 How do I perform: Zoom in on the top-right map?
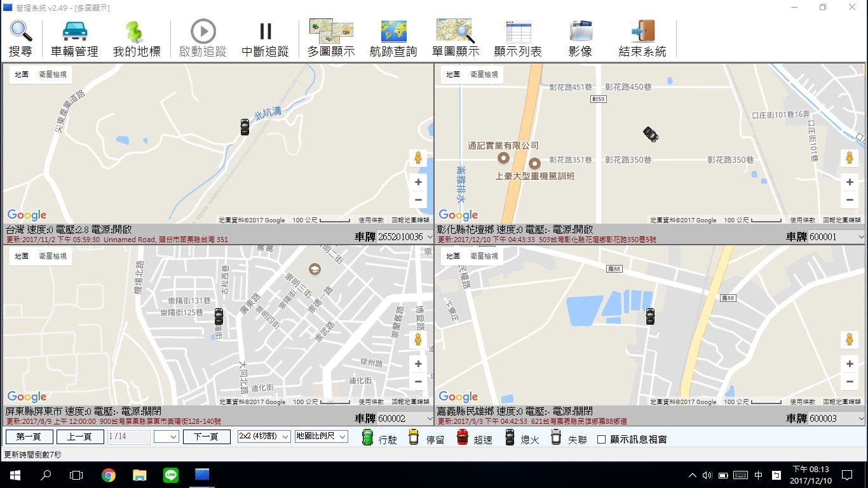click(850, 182)
